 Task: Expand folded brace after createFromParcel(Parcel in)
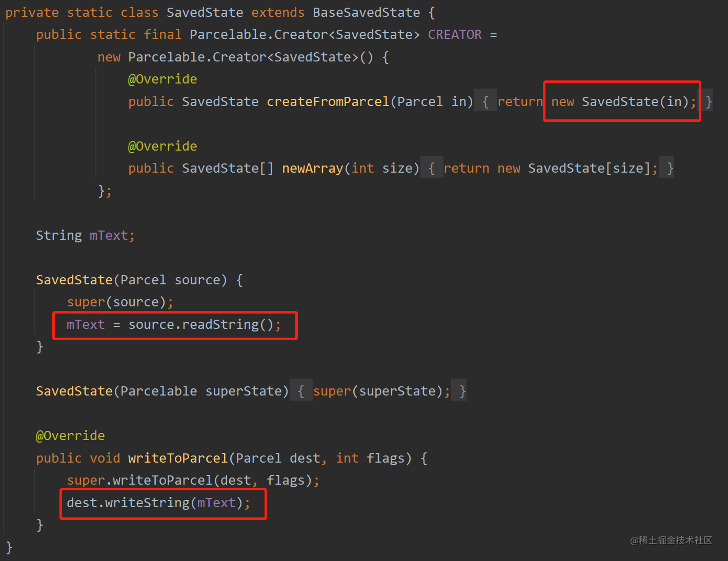(485, 102)
